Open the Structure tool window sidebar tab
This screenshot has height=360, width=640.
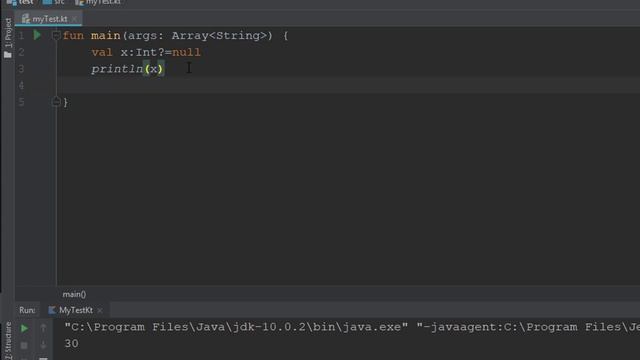8,340
